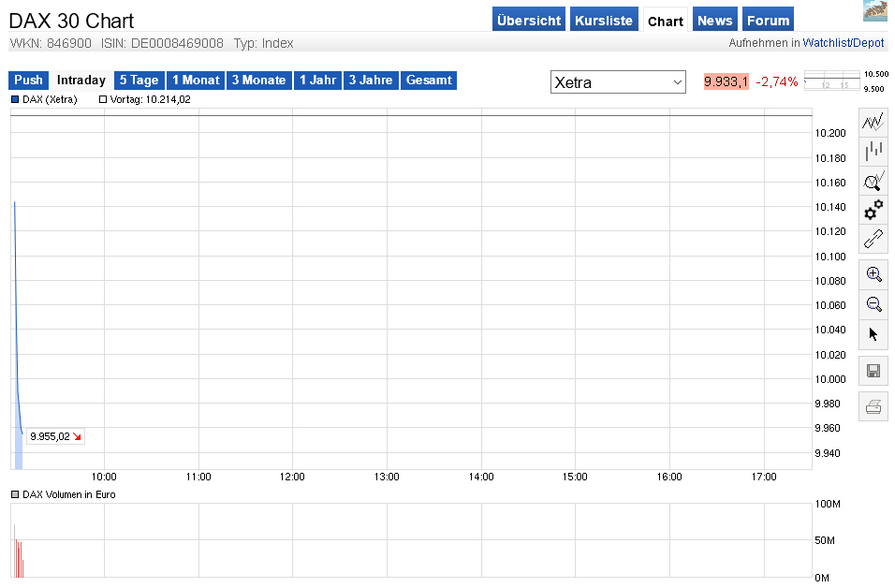
Task: Click the 9.955,02 price marker flag
Action: click(x=53, y=436)
